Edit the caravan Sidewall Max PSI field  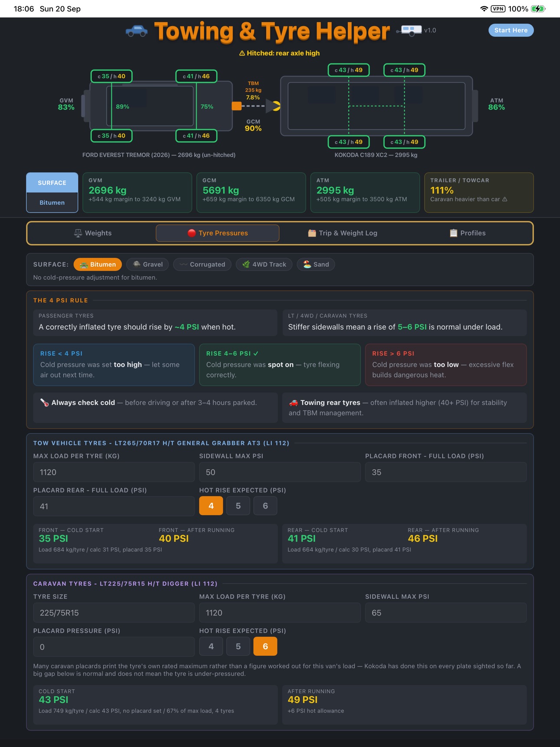[x=446, y=613]
